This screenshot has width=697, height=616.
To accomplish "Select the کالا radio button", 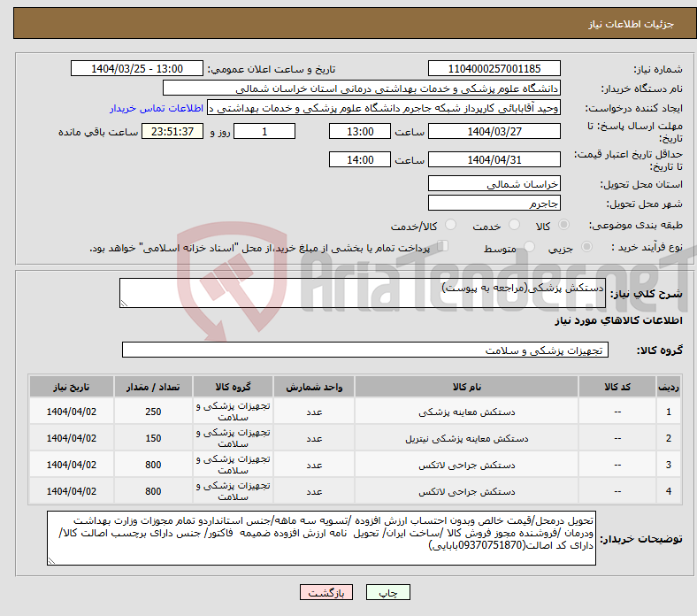I will click(563, 225).
